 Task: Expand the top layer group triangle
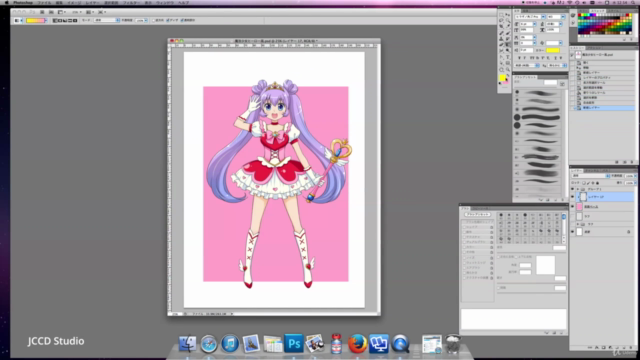click(578, 189)
